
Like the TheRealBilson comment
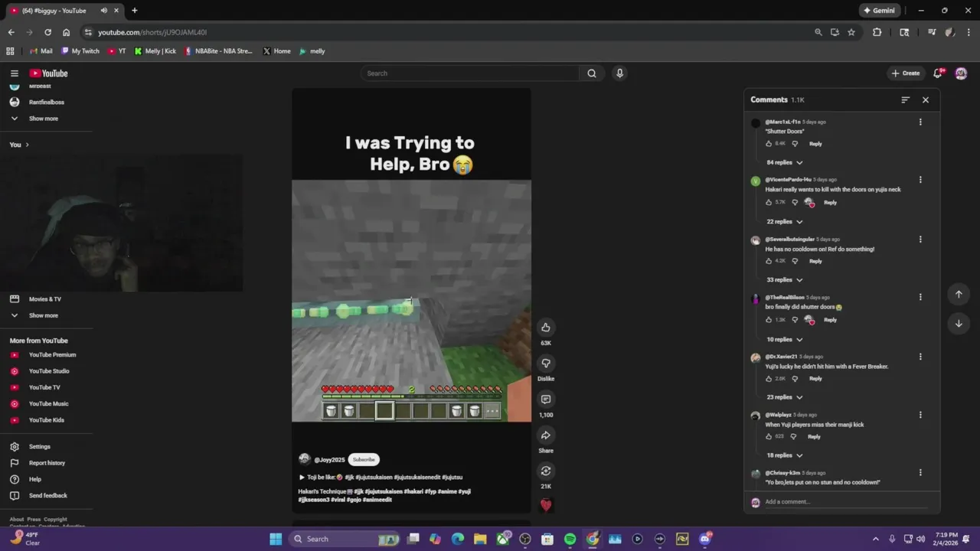(769, 320)
